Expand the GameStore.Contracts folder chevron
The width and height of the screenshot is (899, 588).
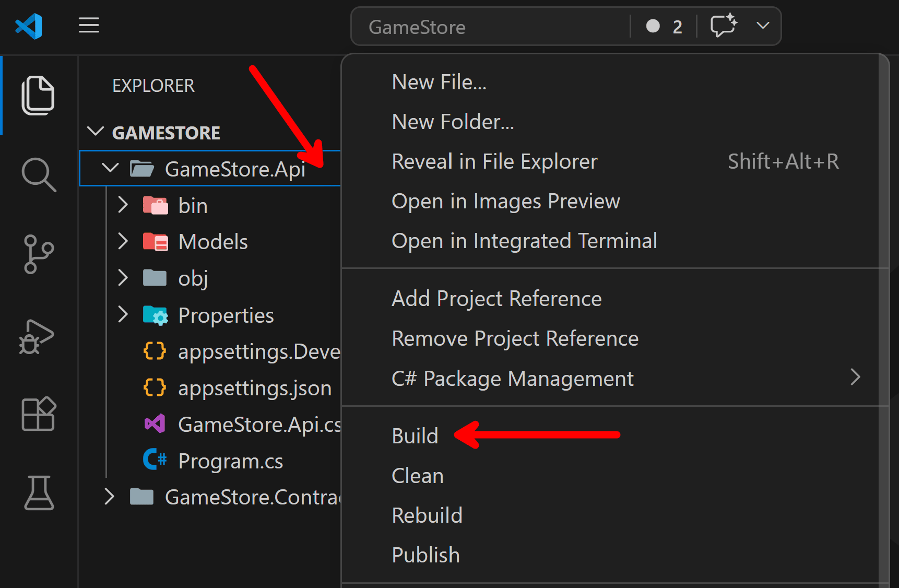[109, 497]
